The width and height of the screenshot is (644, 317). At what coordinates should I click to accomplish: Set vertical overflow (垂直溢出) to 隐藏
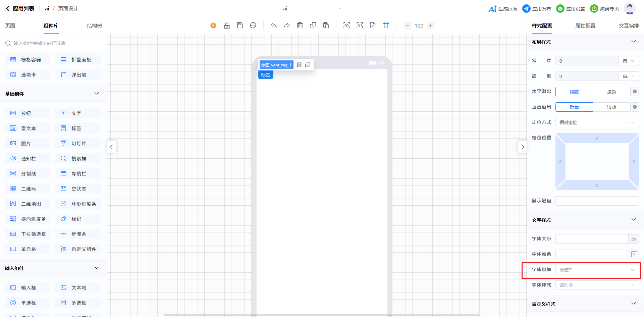coord(574,107)
